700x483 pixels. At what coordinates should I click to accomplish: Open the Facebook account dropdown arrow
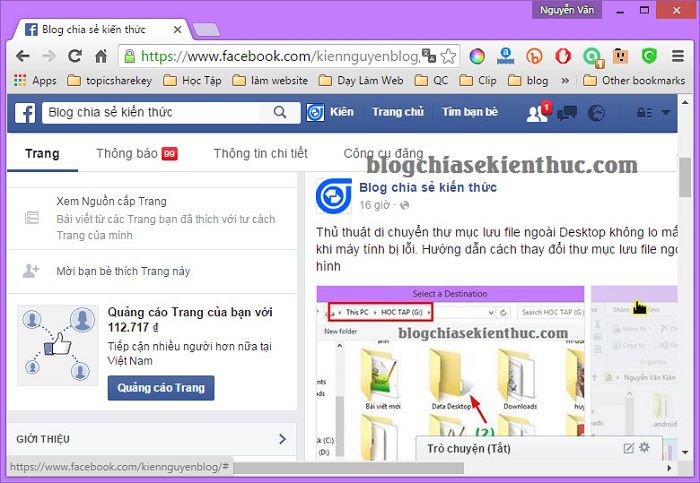[666, 112]
